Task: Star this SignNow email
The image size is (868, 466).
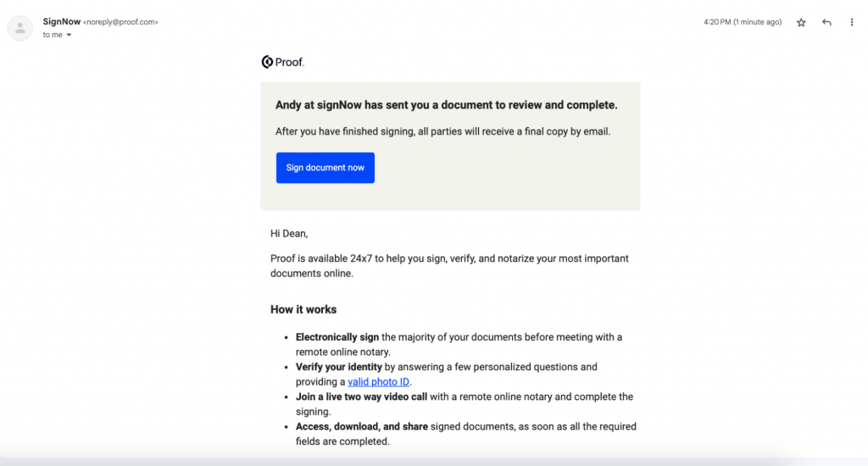Action: coord(801,23)
